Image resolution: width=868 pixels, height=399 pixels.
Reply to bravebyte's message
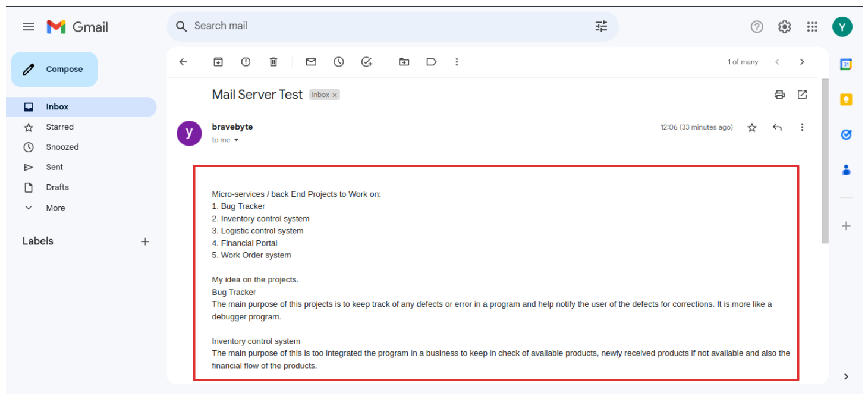pos(777,127)
